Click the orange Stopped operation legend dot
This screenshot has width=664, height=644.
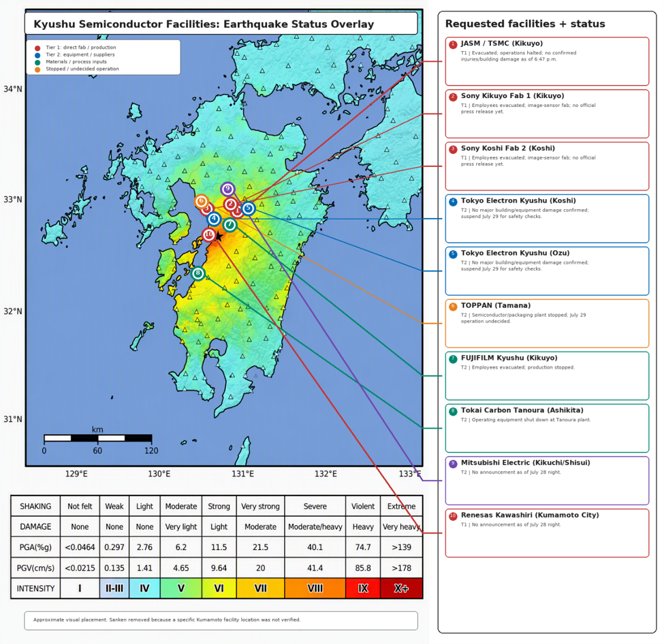pos(37,70)
